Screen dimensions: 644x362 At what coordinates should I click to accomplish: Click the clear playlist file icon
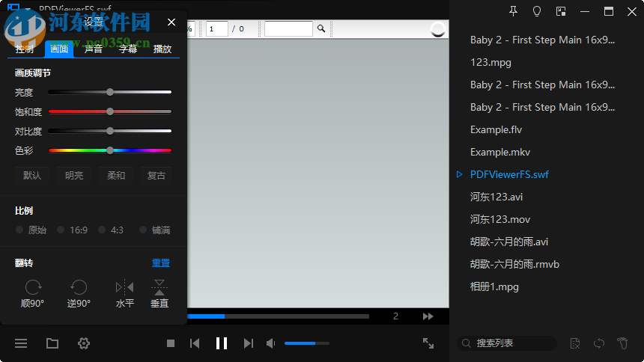click(575, 343)
